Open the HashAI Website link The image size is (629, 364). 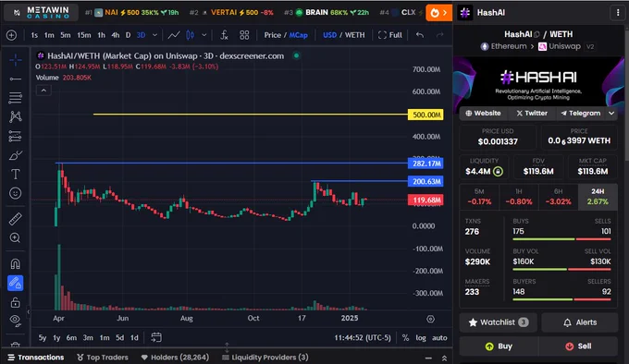coord(483,114)
